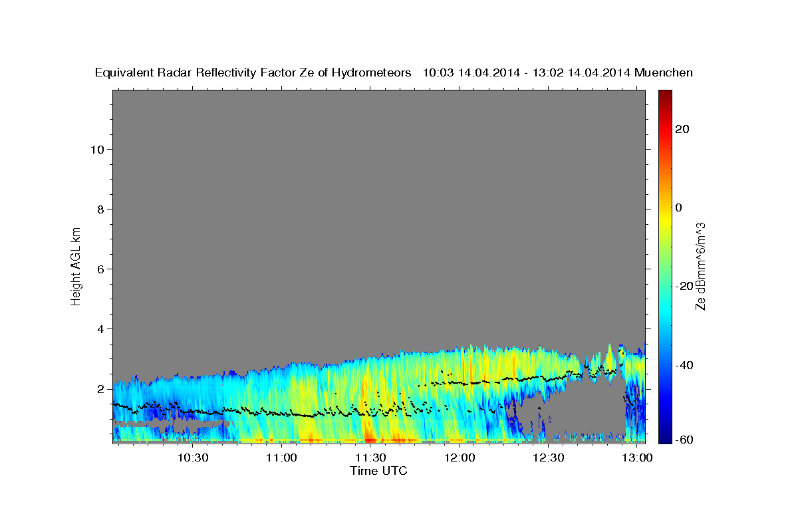Click the '11:00' time tick label
The width and height of the screenshot is (798, 532).
pos(281,458)
